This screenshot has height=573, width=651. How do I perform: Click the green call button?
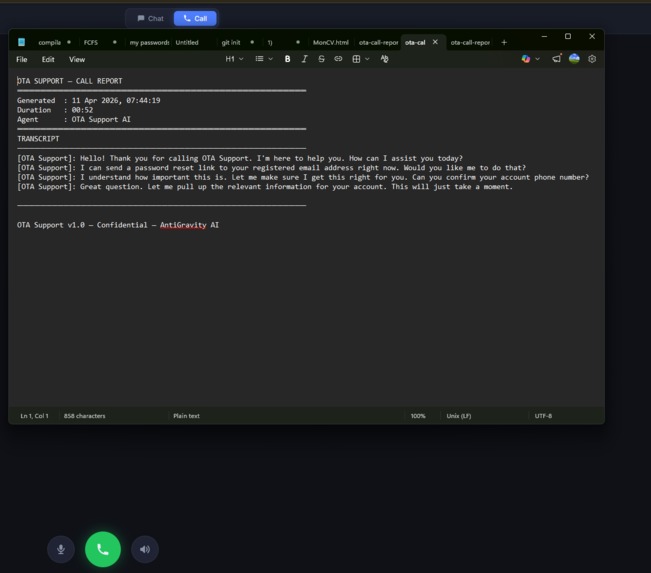click(x=103, y=549)
